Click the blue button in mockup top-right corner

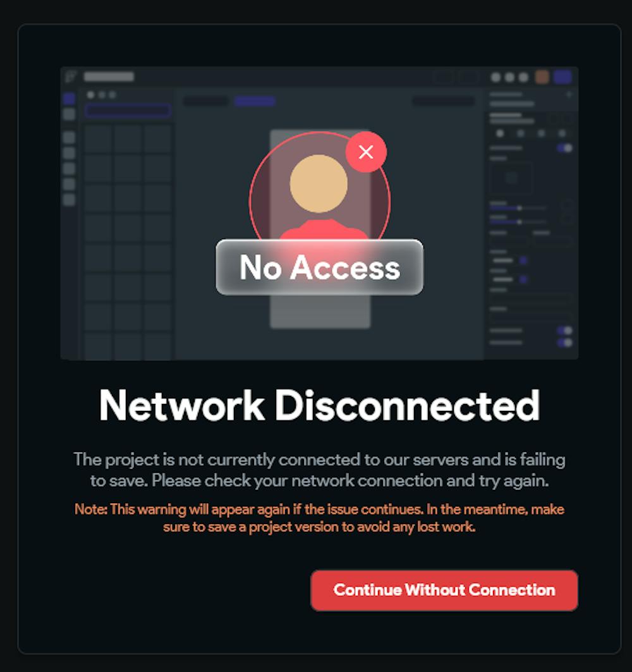[x=562, y=76]
